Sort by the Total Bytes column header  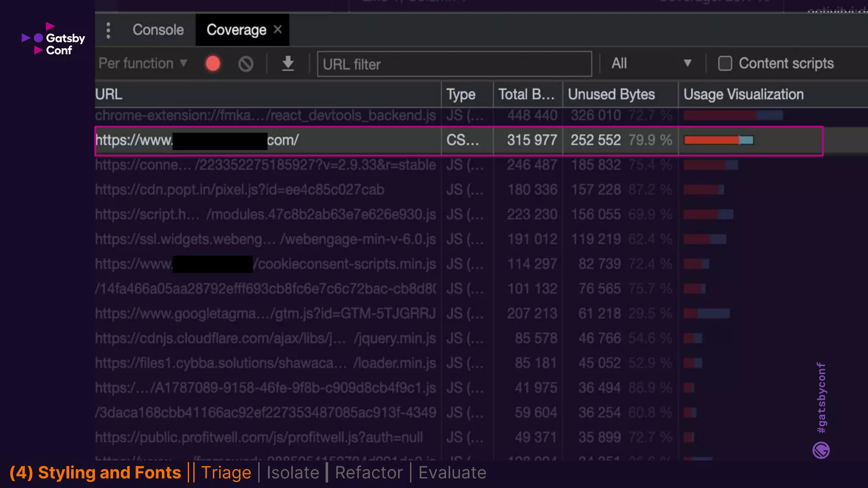[x=526, y=94]
